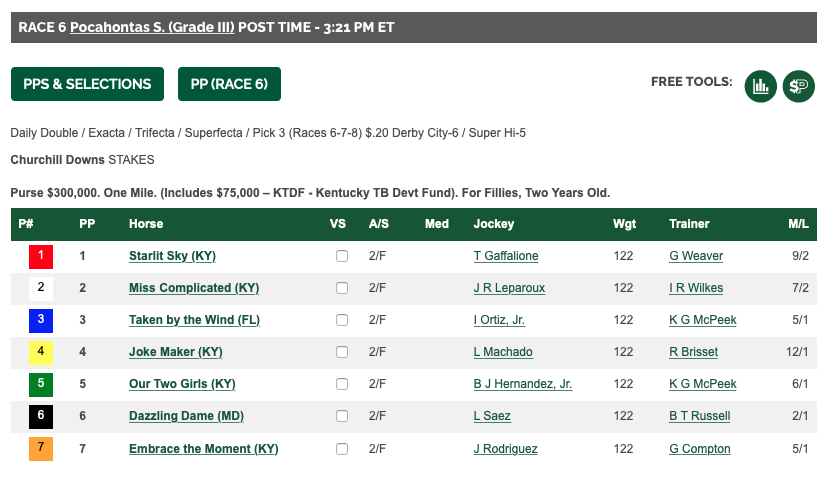This screenshot has width=830, height=477.
Task: Open the bar chart free tool icon
Action: pyautogui.click(x=760, y=86)
